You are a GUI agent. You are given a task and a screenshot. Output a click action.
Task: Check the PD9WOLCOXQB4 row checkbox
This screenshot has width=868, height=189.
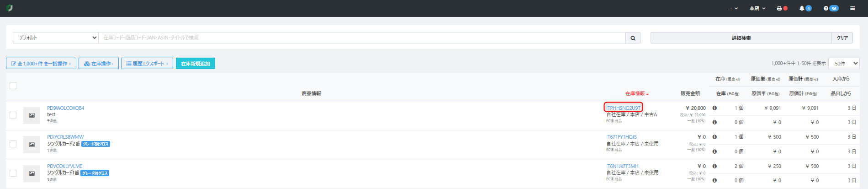click(13, 115)
